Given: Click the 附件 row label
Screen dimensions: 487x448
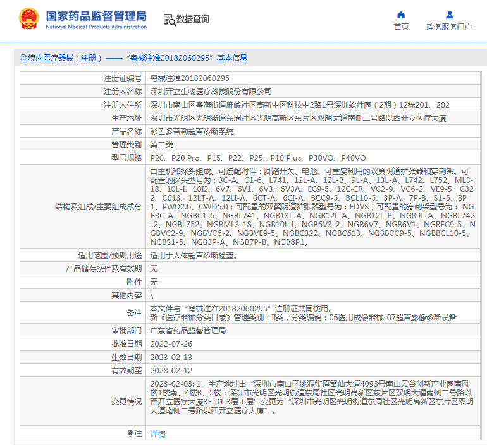Looking at the screenshot, I should 134,282.
